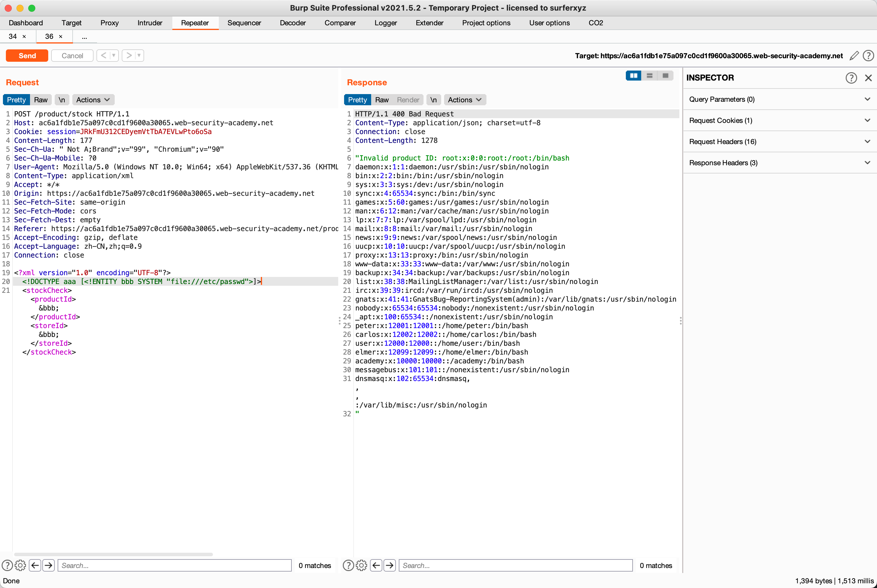877x588 pixels.
Task: Click response search help icon
Action: (348, 565)
